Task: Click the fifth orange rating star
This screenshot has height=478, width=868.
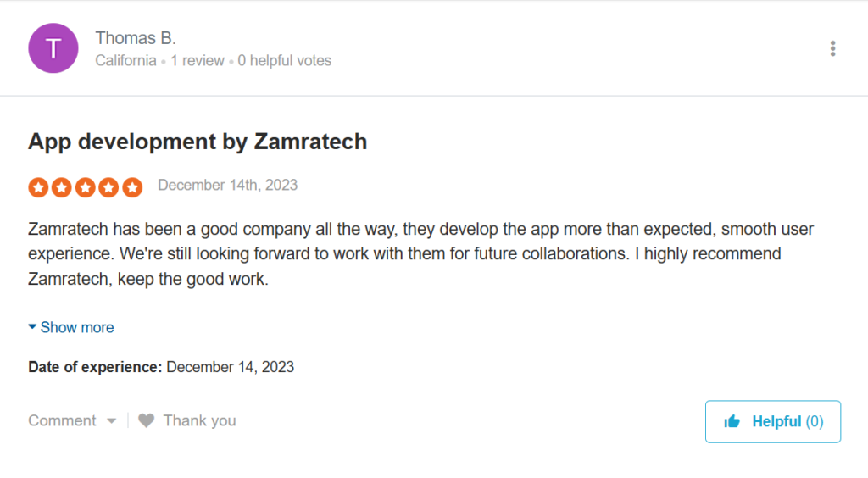Action: (132, 187)
